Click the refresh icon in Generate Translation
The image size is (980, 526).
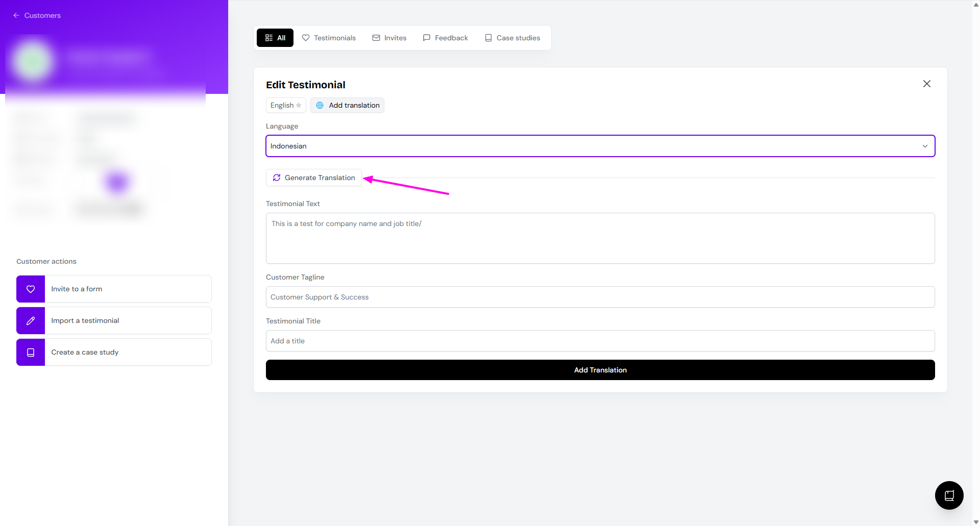tap(277, 178)
